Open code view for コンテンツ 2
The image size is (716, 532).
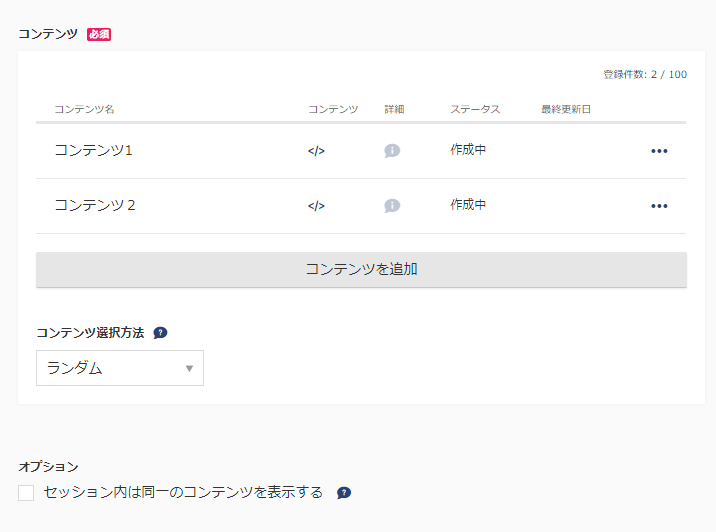point(316,206)
